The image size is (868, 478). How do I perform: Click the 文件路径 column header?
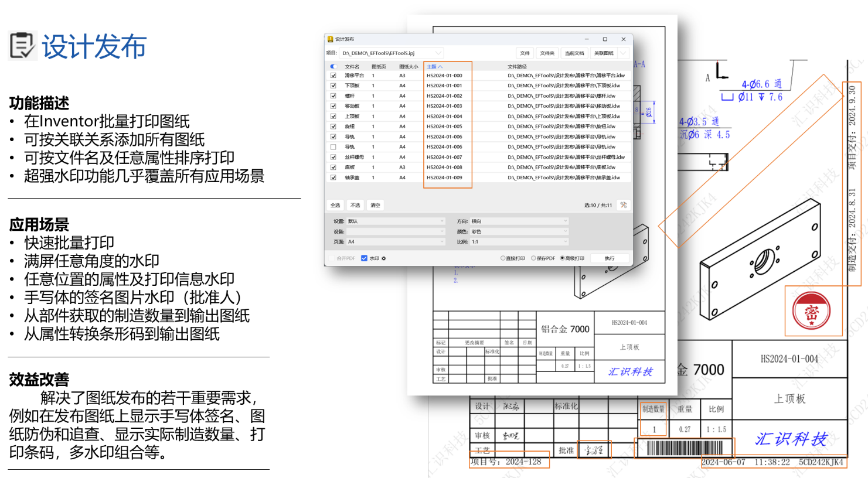(x=517, y=67)
